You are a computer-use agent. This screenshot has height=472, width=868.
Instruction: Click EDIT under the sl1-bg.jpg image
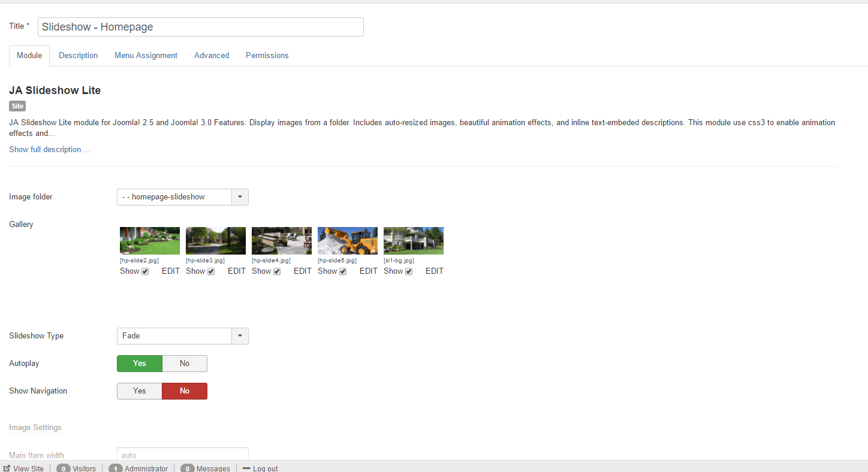click(435, 271)
